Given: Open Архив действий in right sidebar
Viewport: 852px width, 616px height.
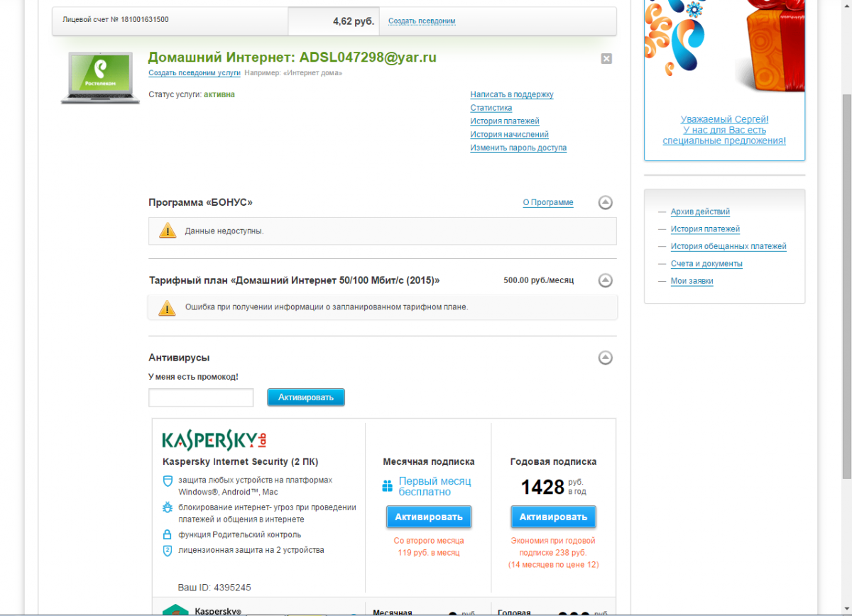Looking at the screenshot, I should [700, 211].
